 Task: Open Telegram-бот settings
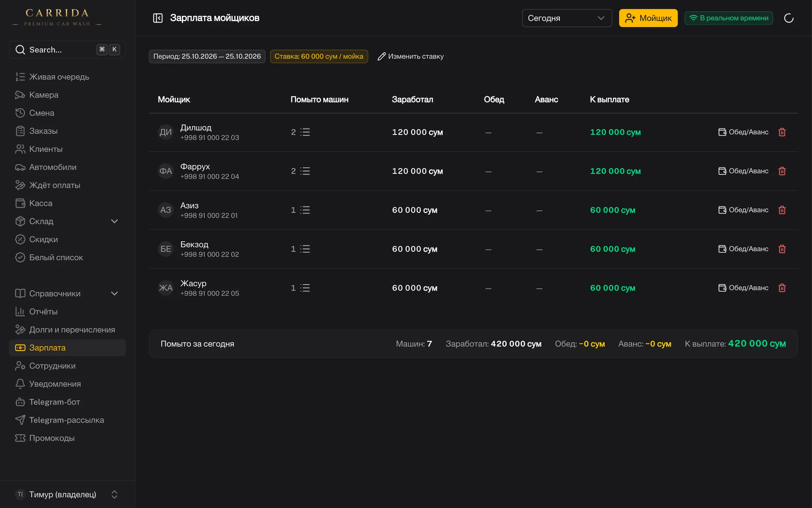click(x=67, y=402)
